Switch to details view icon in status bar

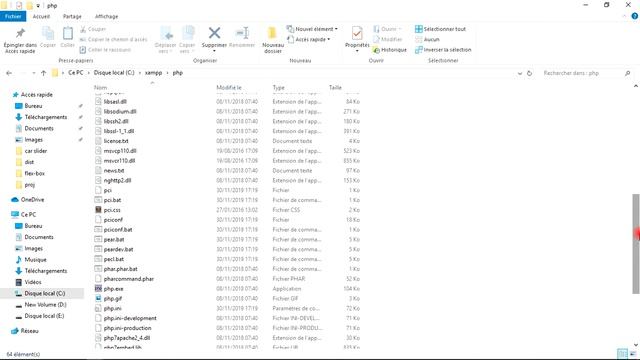pos(622,354)
